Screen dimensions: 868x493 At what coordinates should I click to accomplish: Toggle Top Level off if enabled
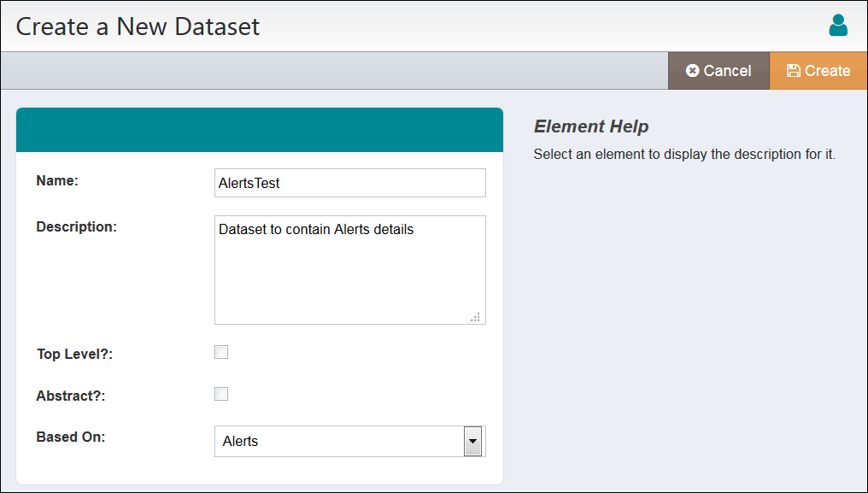click(x=221, y=351)
